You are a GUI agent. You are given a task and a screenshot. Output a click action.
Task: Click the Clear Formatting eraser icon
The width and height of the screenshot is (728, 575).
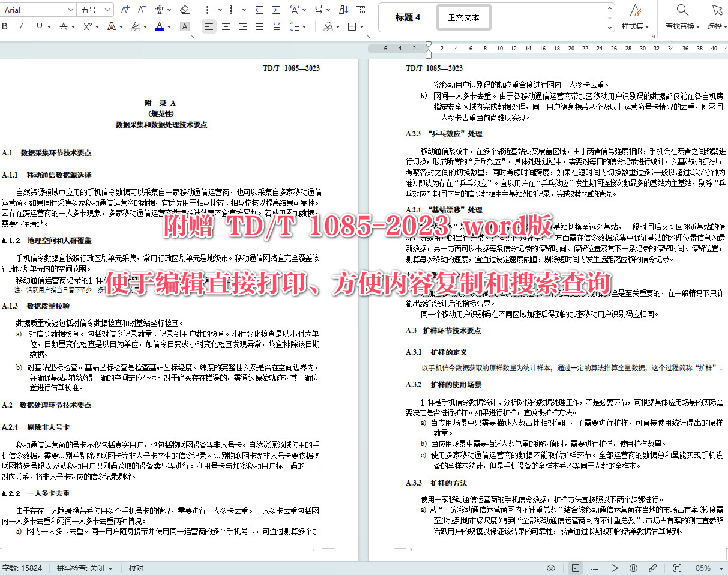(185, 10)
